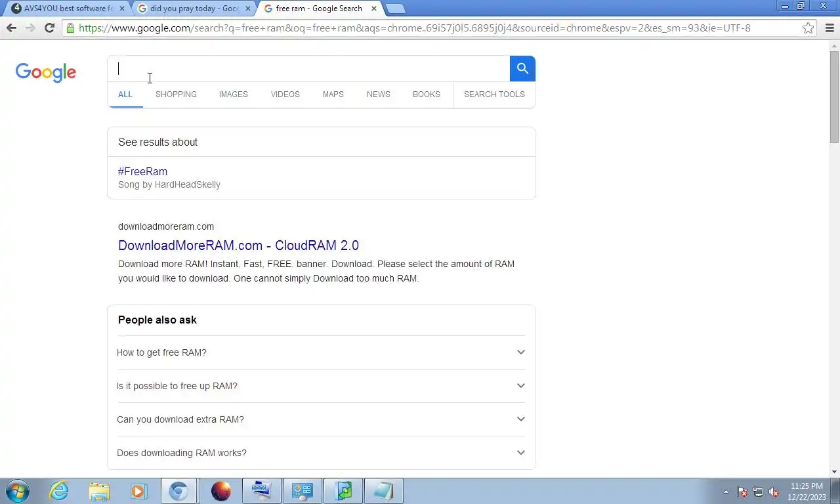Image resolution: width=840 pixels, height=504 pixels.
Task: Open the green arrows taskbar app
Action: (343, 491)
